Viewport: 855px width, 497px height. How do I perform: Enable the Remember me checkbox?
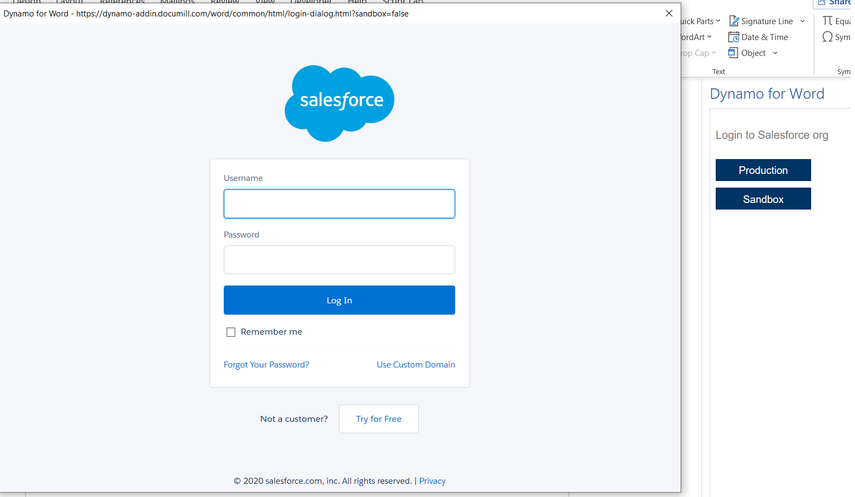pos(231,332)
